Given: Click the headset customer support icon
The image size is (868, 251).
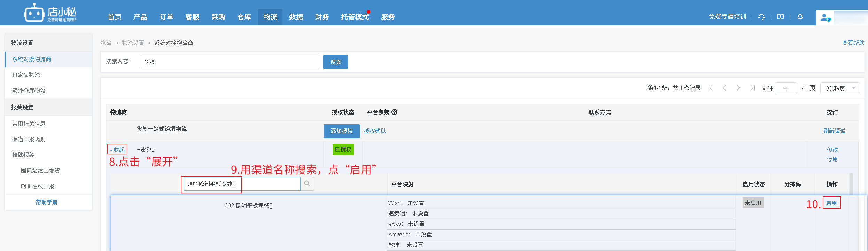Looking at the screenshot, I should click(761, 17).
